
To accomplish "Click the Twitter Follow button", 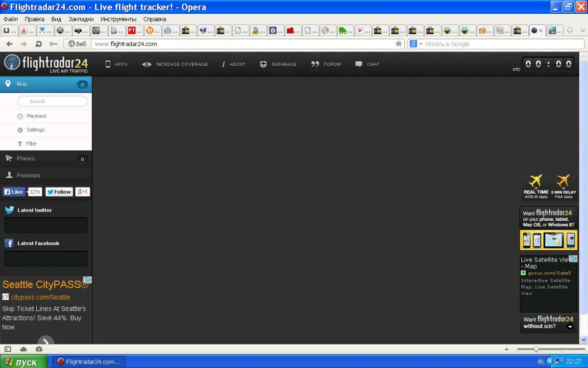I will [59, 192].
